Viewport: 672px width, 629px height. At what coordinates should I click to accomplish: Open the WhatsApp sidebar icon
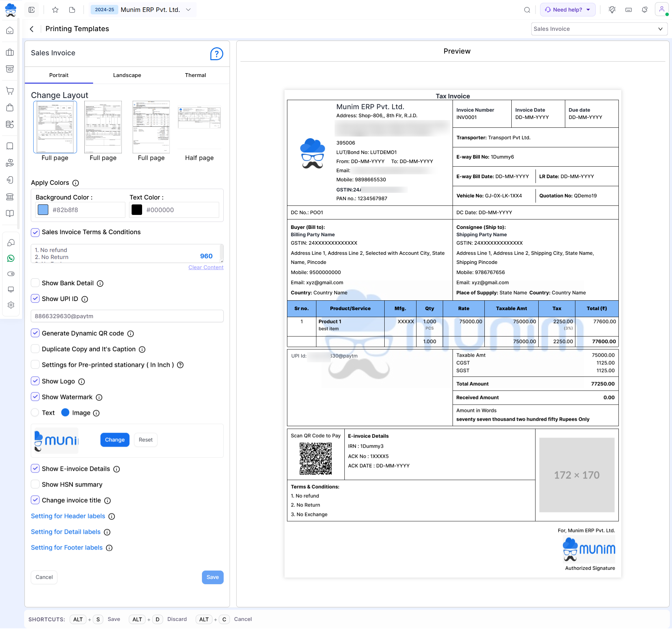click(11, 258)
